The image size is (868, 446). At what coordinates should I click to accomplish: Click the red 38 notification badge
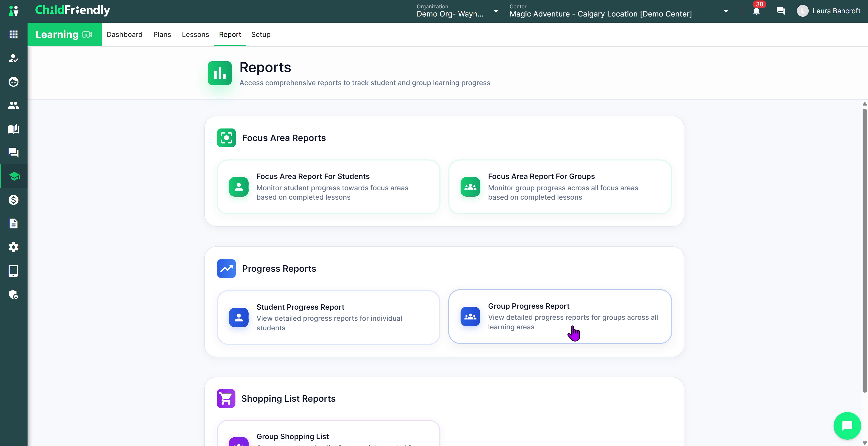pos(759,4)
